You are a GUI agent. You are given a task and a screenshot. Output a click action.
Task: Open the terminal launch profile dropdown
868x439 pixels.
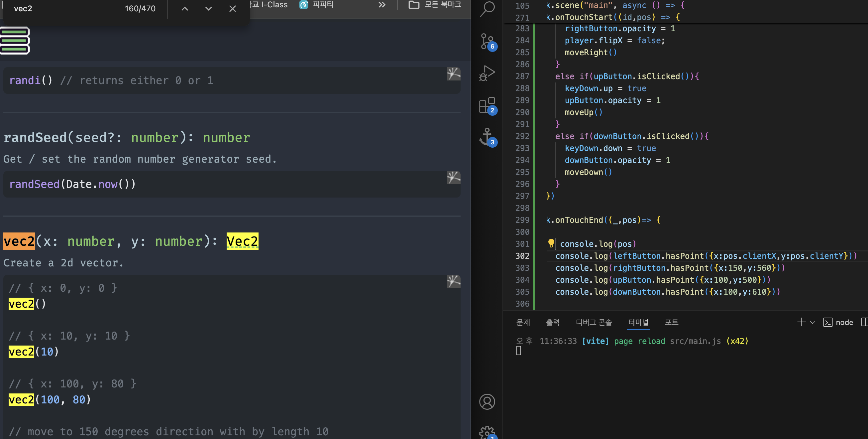click(813, 322)
